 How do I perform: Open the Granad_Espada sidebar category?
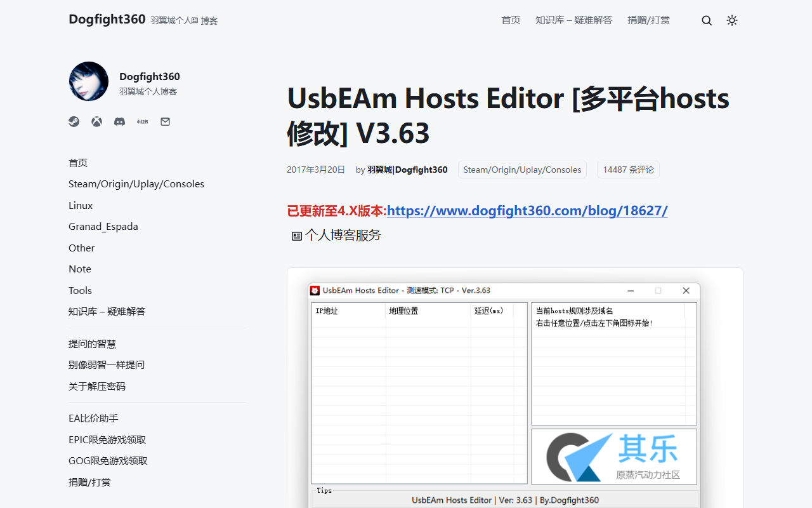tap(103, 227)
